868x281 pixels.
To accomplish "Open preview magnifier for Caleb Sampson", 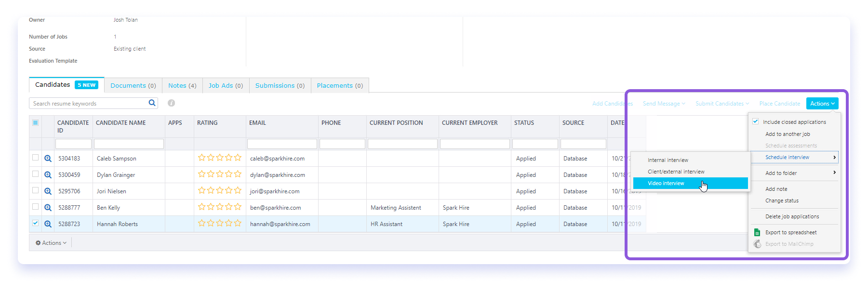I will [48, 159].
